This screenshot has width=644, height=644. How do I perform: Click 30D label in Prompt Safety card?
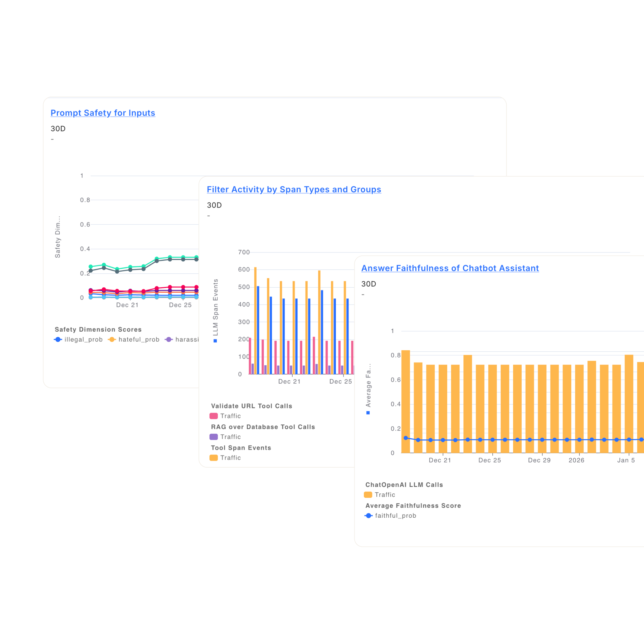(58, 129)
